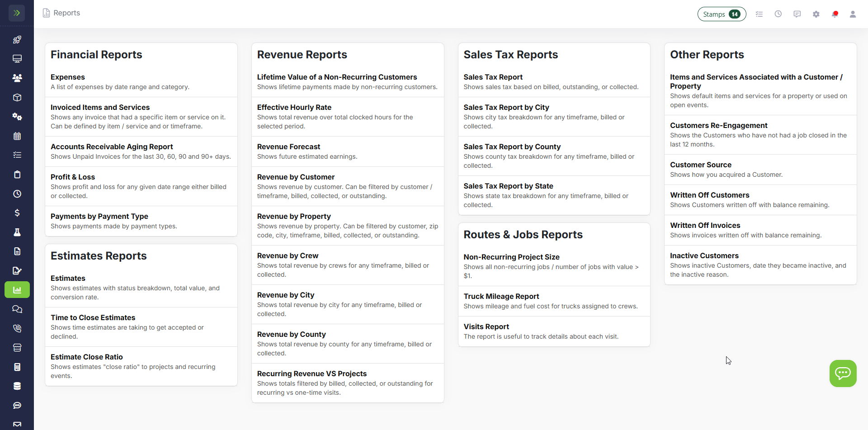Select the Customers people icon in sidebar
Image resolution: width=868 pixels, height=430 pixels.
click(x=17, y=78)
